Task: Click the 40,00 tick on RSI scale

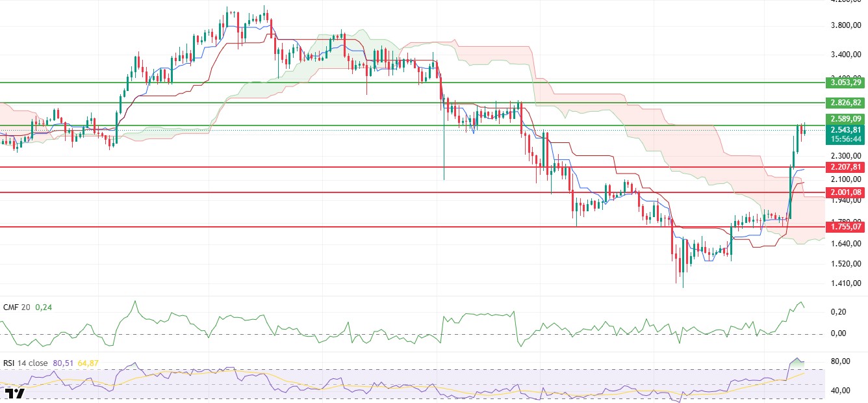Action: 841,391
